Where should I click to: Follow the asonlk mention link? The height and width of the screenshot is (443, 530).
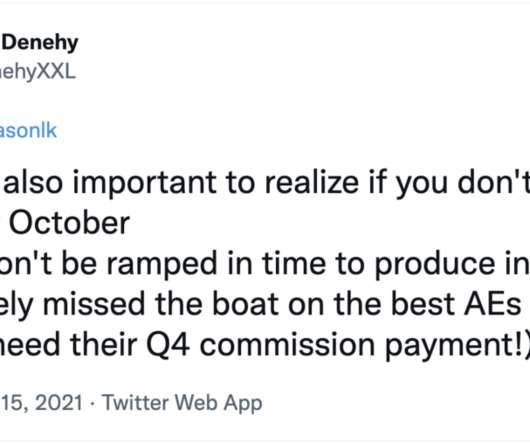click(x=28, y=130)
